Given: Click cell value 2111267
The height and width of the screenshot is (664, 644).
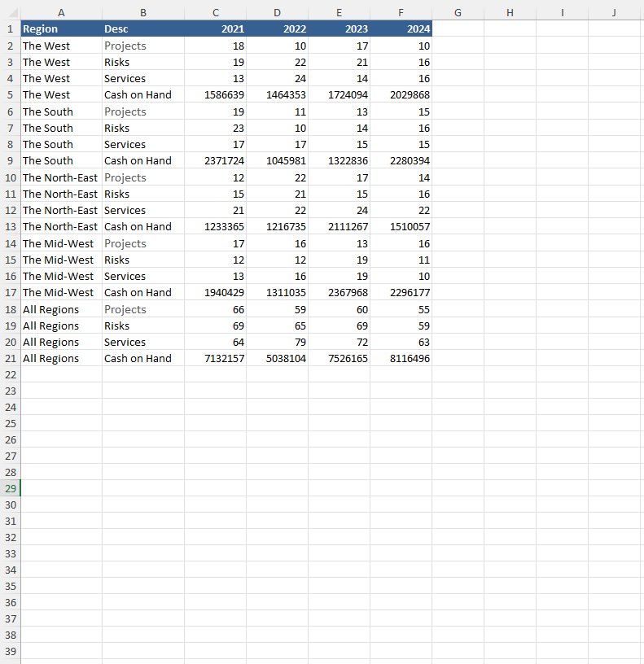Looking at the screenshot, I should click(339, 226).
